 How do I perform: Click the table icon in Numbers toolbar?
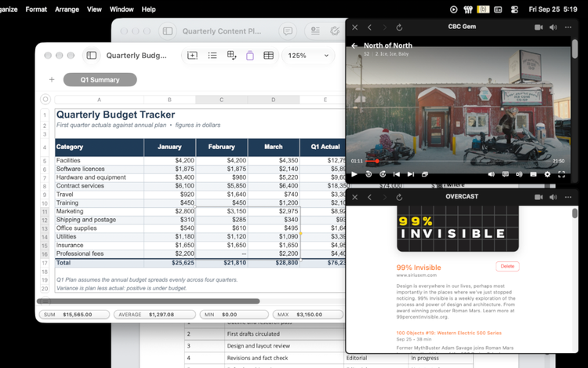pyautogui.click(x=268, y=56)
